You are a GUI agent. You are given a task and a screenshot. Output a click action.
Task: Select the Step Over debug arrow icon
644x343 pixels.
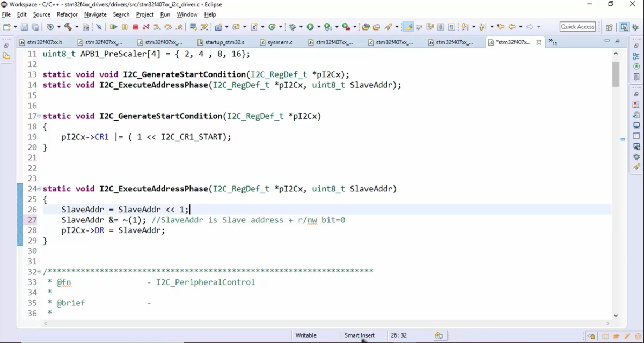click(x=168, y=26)
